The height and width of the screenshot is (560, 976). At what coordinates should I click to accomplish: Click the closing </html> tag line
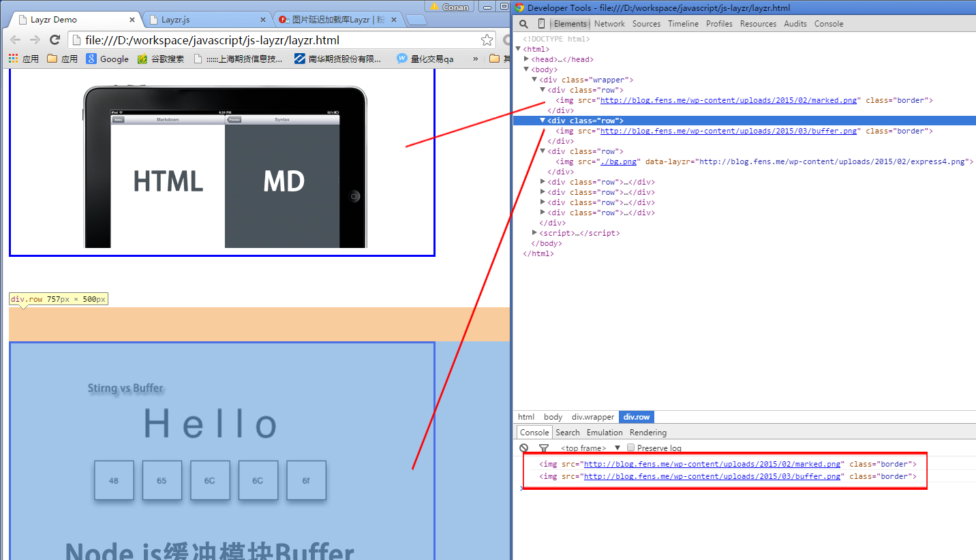(538, 253)
